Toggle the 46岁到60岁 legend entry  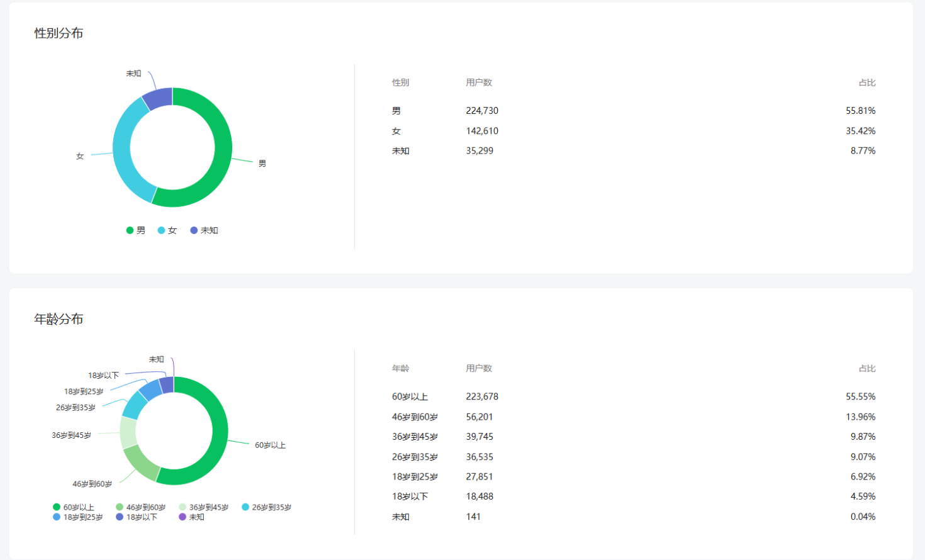pyautogui.click(x=140, y=507)
